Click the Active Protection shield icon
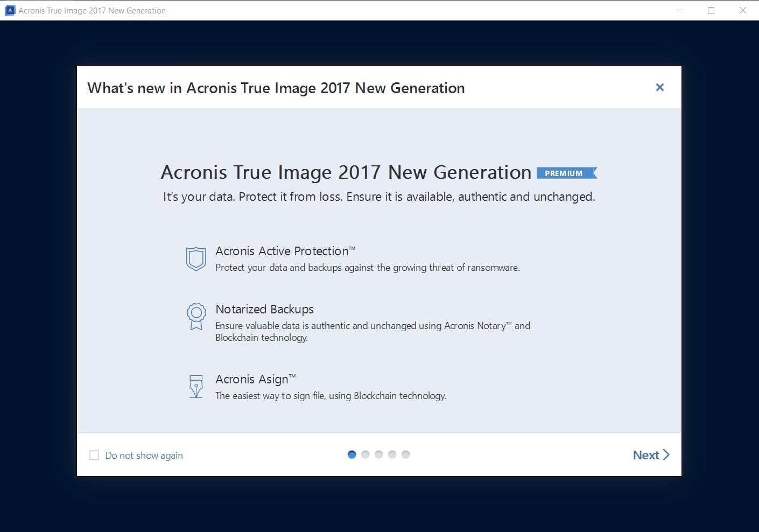 click(196, 259)
